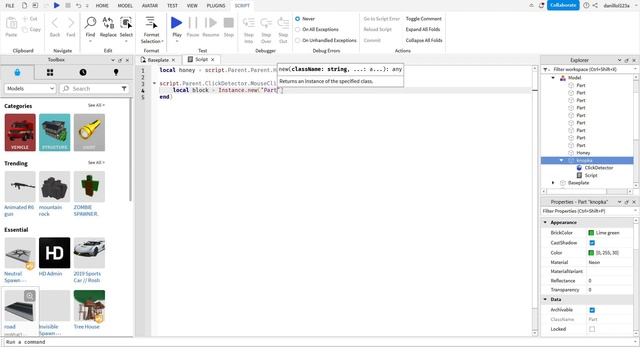Click the Step Out debugger icon
This screenshot has width=640, height=360.
[283, 23]
